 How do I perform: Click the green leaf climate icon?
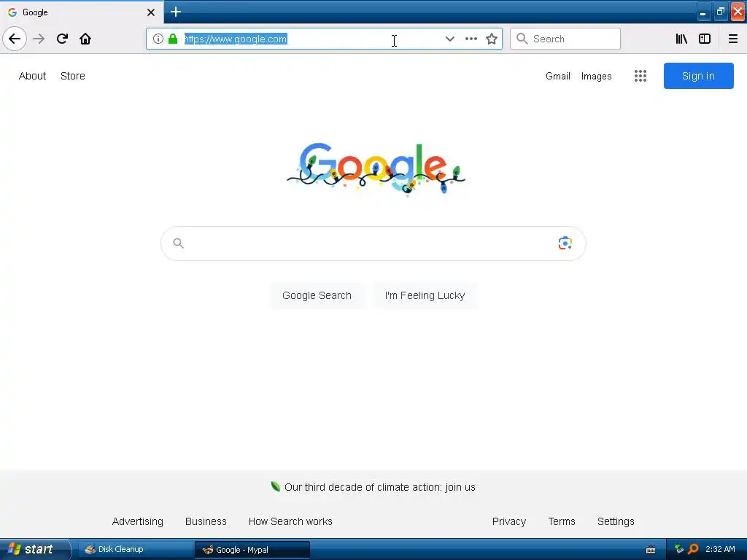pyautogui.click(x=275, y=486)
